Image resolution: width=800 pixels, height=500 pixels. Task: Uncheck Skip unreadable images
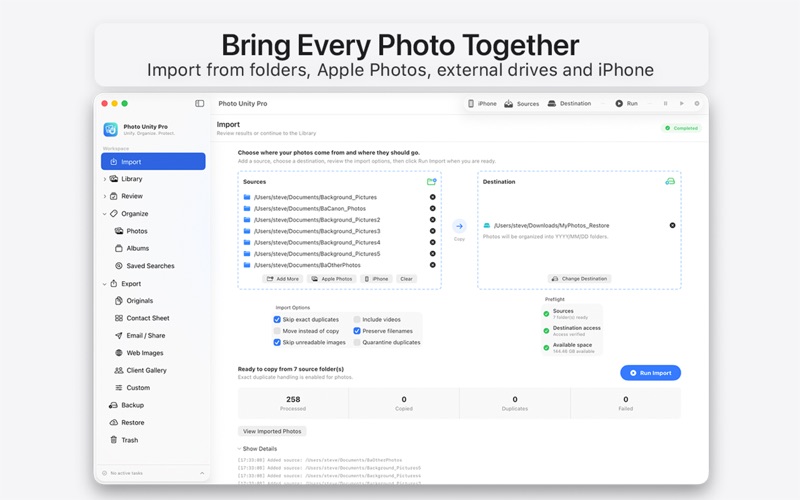coord(277,342)
